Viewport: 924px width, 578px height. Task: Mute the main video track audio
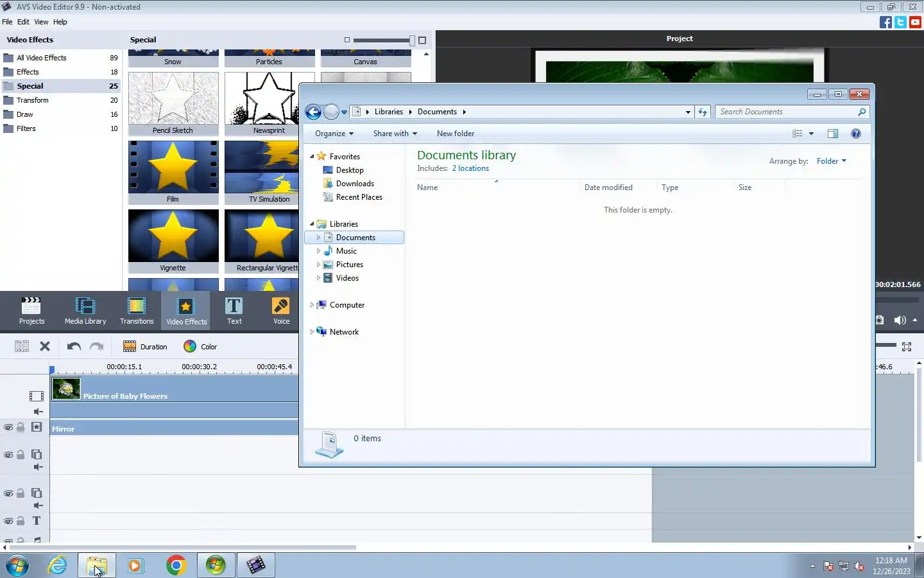click(x=38, y=412)
